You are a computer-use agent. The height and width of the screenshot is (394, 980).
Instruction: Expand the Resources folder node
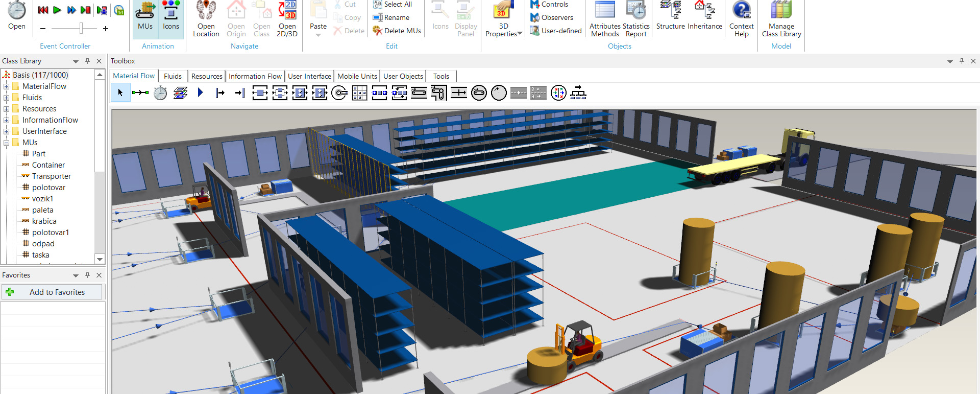7,109
